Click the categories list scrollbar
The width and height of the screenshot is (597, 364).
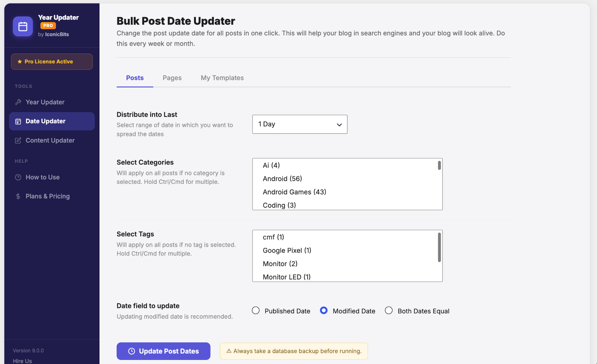439,166
